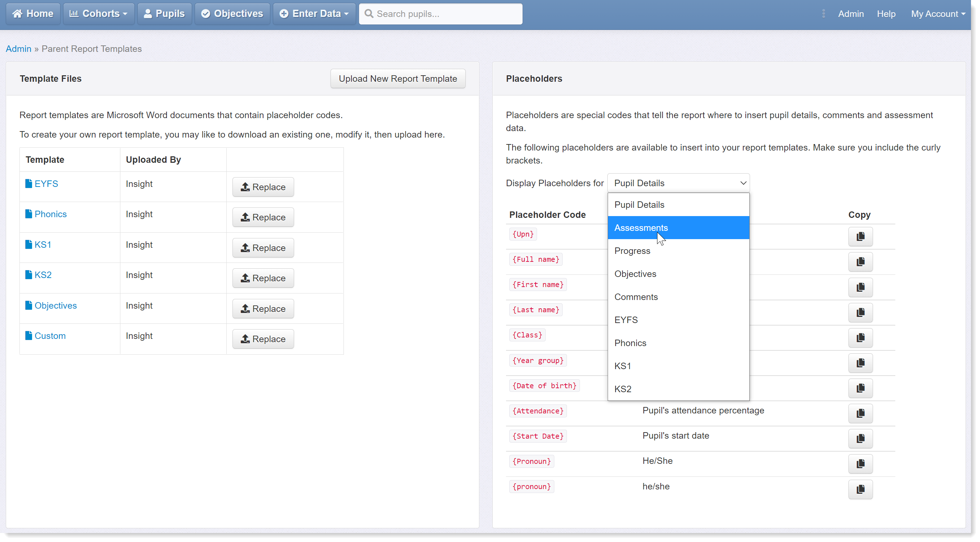Open the Help page

click(x=886, y=14)
